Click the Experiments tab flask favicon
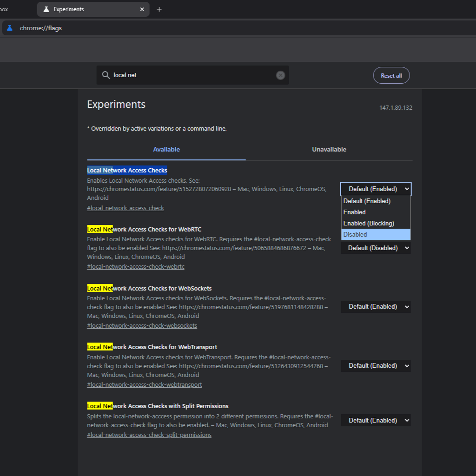This screenshot has width=476, height=476. coord(46,9)
